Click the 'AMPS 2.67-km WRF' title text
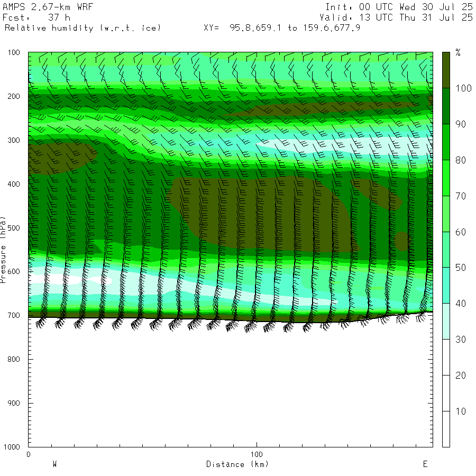The image size is (476, 476). 48,7
